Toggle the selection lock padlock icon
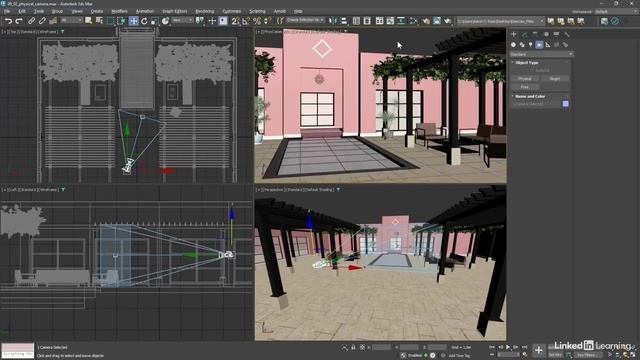 (x=353, y=347)
